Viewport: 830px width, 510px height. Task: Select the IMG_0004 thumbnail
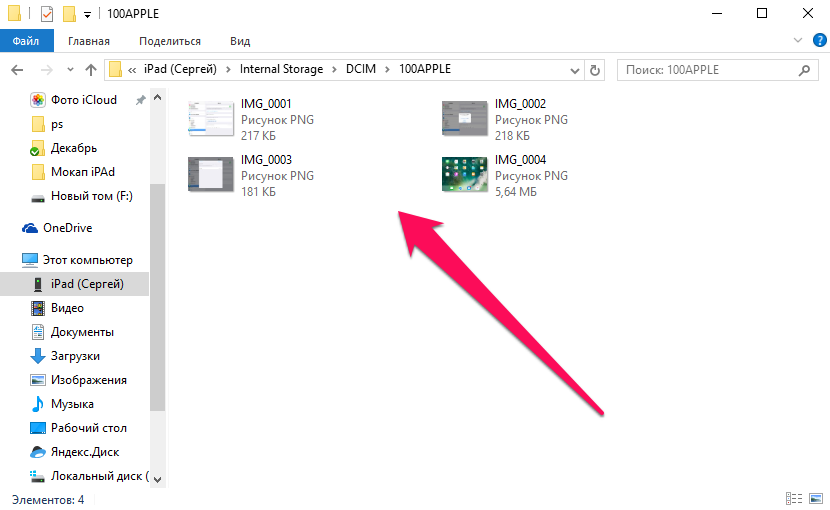coord(465,174)
